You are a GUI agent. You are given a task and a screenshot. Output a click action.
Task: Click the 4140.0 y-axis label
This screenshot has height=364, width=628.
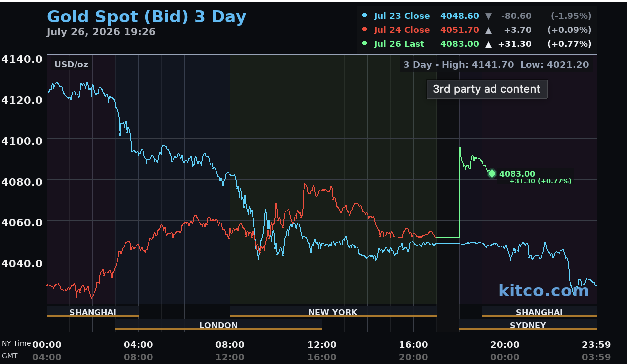tap(22, 59)
